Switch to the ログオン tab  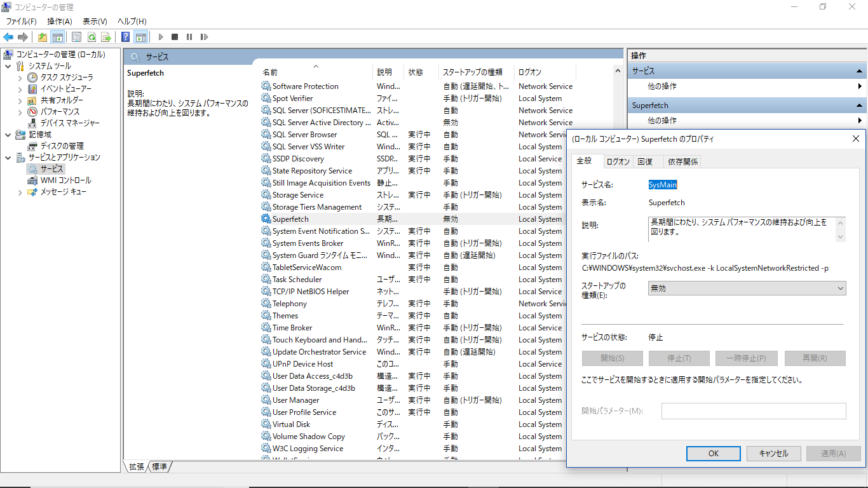click(618, 161)
